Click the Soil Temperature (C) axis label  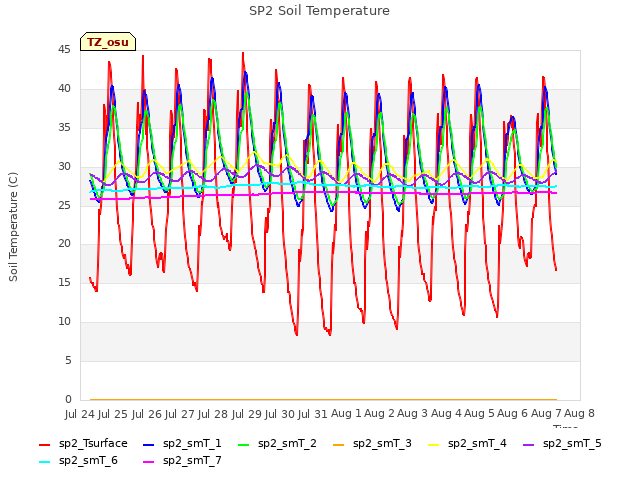pos(13,227)
